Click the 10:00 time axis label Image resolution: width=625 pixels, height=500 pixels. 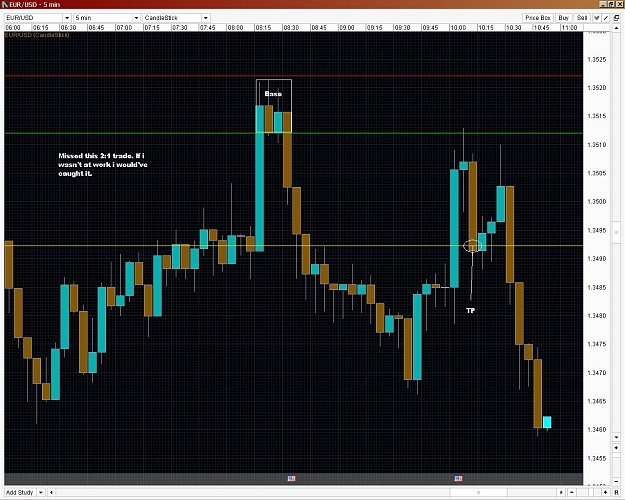click(458, 28)
